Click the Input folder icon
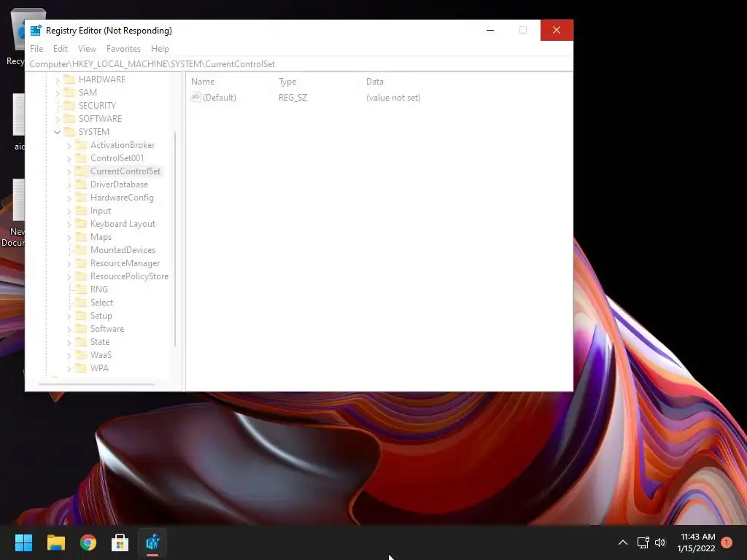747x560 pixels. (x=82, y=211)
